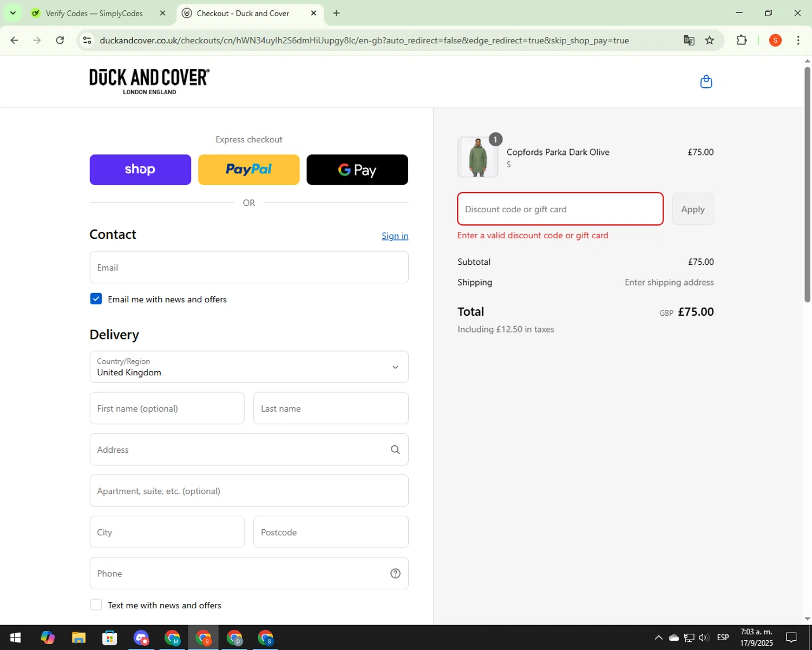The image size is (812, 650).
Task: Click the 'Including £12.50 in taxes' text
Action: [x=506, y=329]
